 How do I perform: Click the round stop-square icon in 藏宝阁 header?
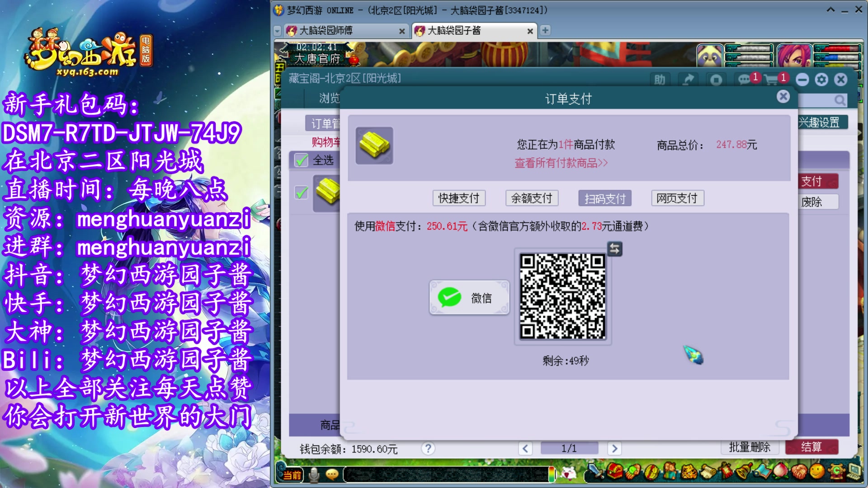(x=716, y=80)
